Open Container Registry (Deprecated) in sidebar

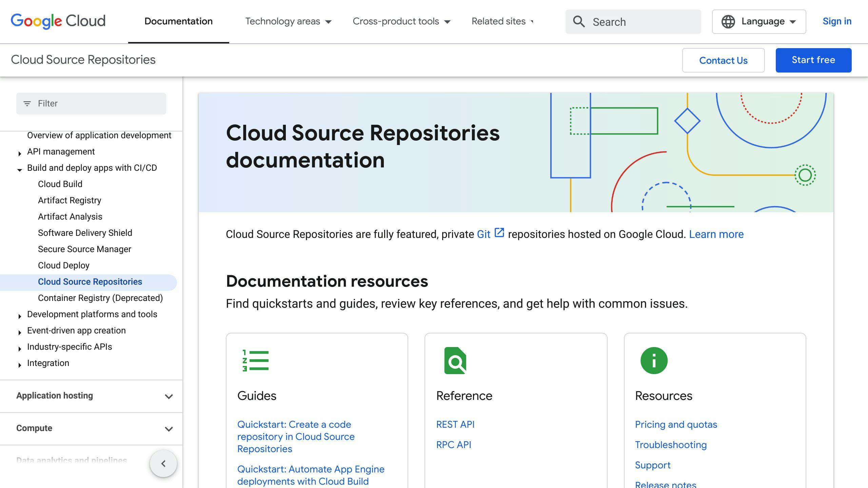click(100, 298)
